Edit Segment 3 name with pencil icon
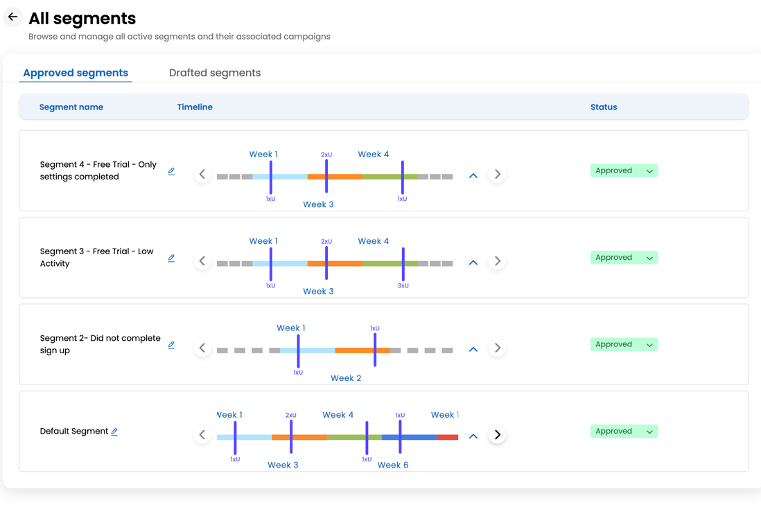 pos(171,258)
